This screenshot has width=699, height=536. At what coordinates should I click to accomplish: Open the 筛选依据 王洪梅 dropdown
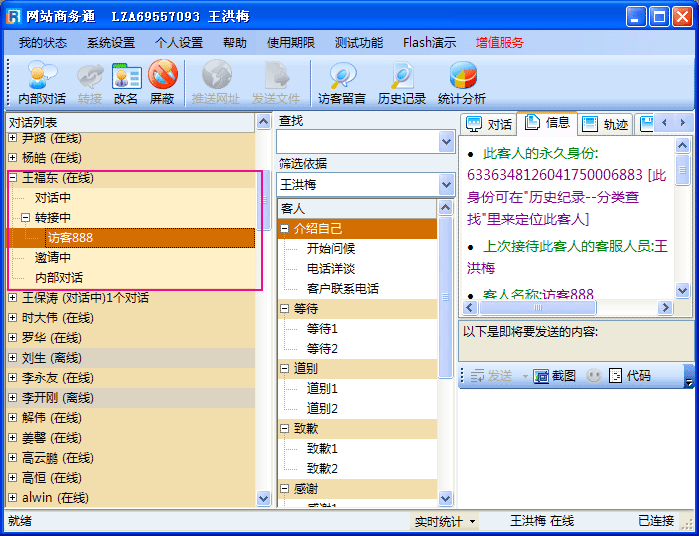tap(446, 185)
